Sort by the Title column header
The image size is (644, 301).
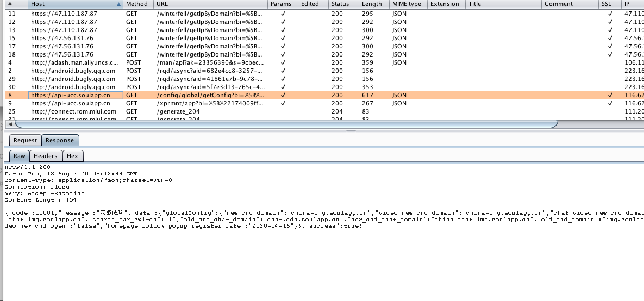(x=504, y=4)
